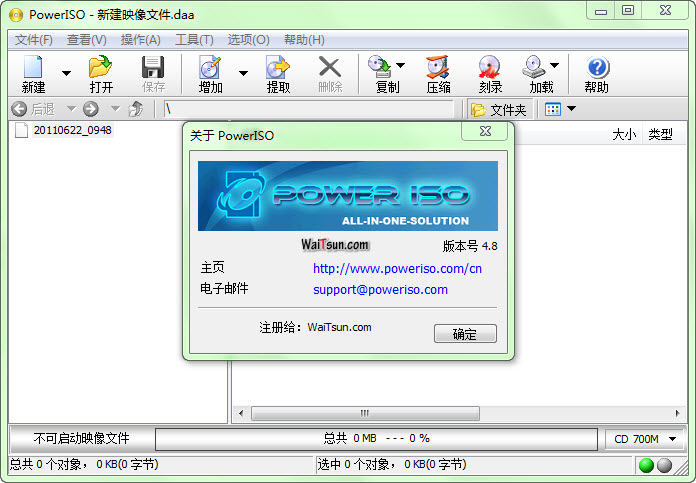The height and width of the screenshot is (483, 696).
Task: Open the File (文件) menu
Action: 34,40
